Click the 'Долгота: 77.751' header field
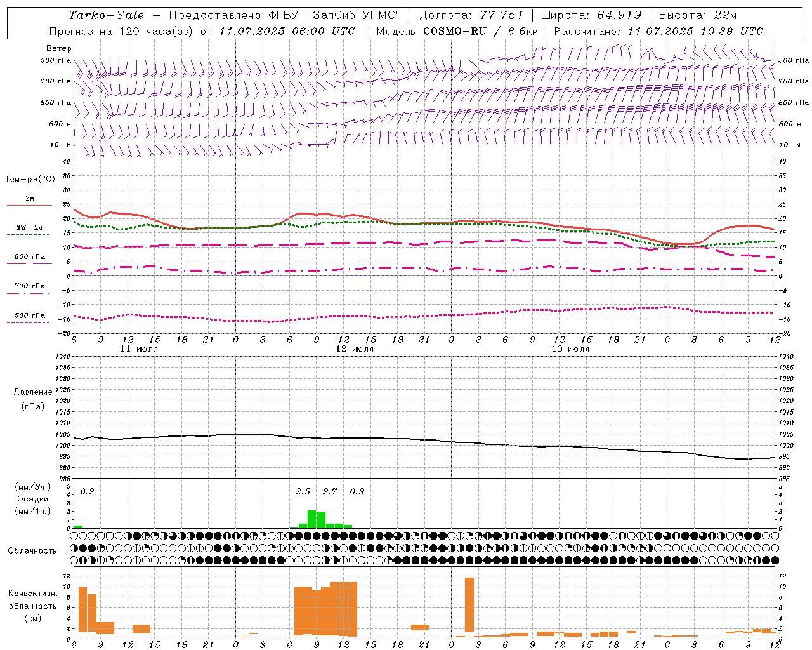812x650 pixels. (x=471, y=15)
